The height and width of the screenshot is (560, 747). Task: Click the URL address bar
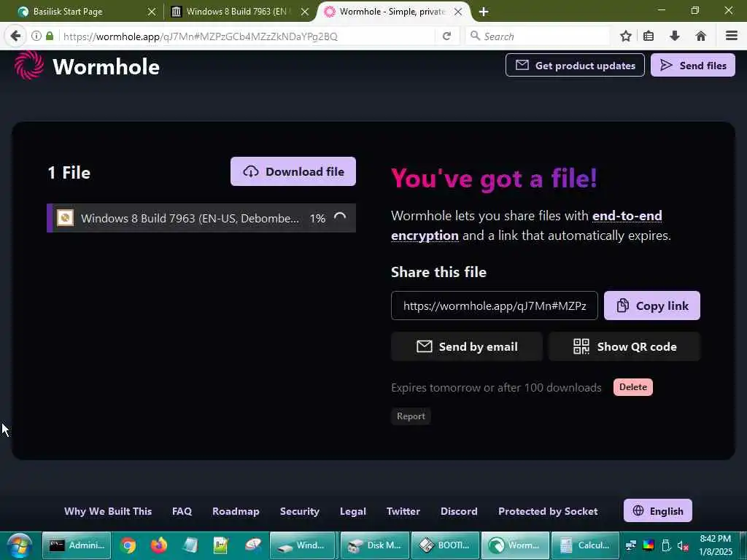[x=248, y=36]
